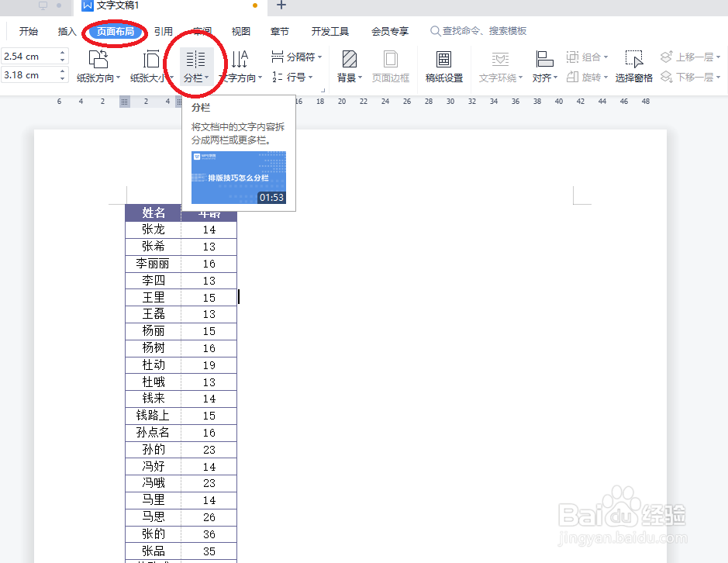Open the 纸张方向 orientation tool
The image size is (728, 563).
click(x=98, y=66)
